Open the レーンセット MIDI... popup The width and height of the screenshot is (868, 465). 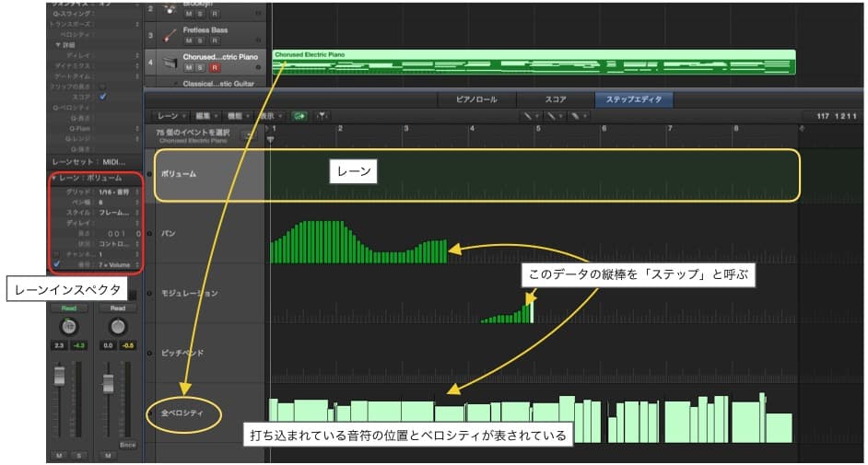click(114, 162)
